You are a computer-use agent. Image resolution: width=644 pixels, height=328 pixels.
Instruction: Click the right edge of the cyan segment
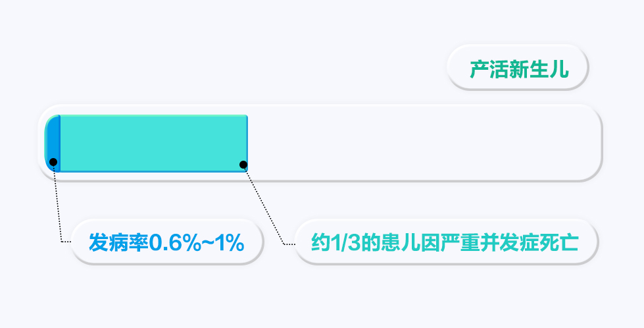coord(247,144)
